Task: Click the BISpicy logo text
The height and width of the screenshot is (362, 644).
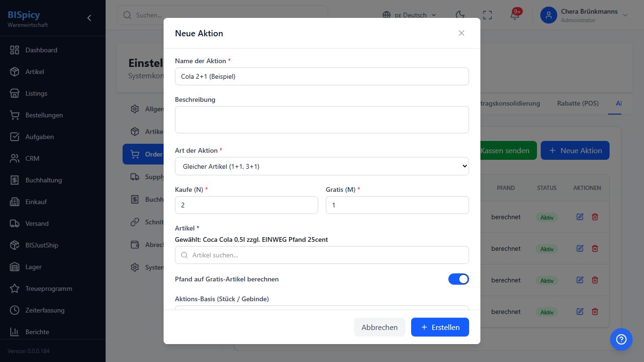Action: pos(24,15)
